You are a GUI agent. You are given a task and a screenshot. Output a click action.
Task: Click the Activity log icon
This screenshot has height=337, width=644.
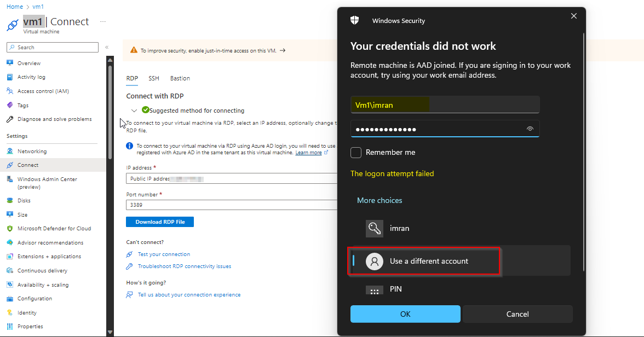(x=10, y=77)
